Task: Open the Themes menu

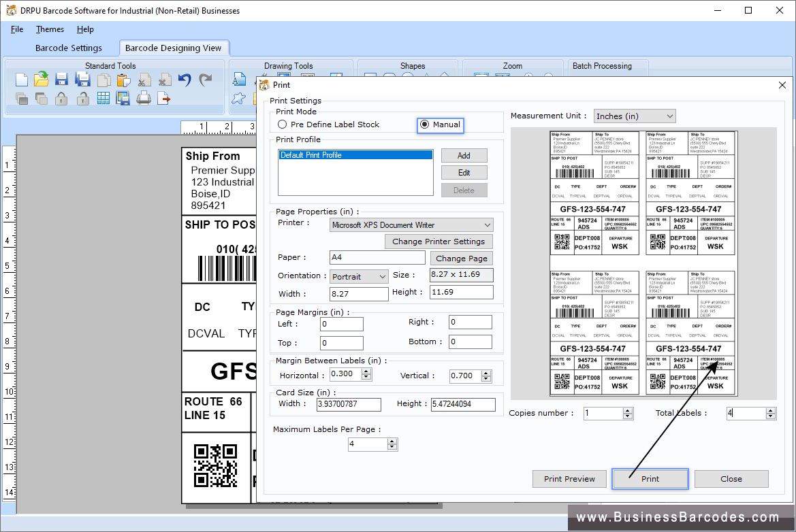Action: point(50,29)
